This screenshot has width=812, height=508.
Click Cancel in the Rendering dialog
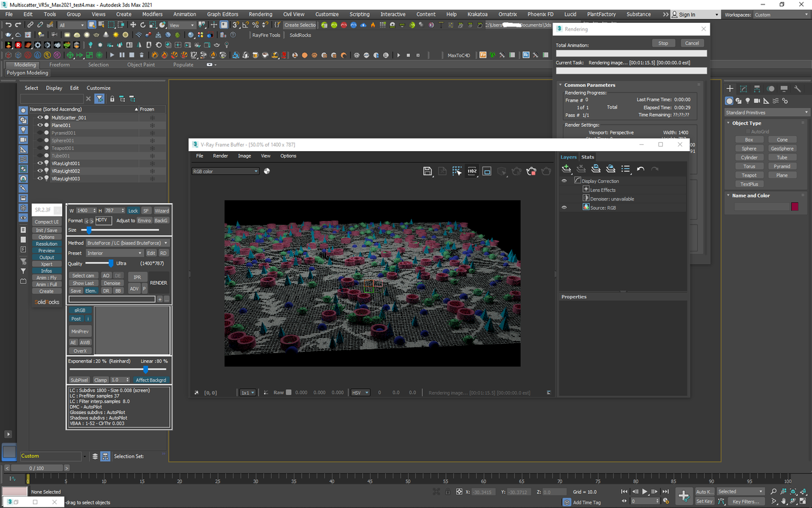691,43
